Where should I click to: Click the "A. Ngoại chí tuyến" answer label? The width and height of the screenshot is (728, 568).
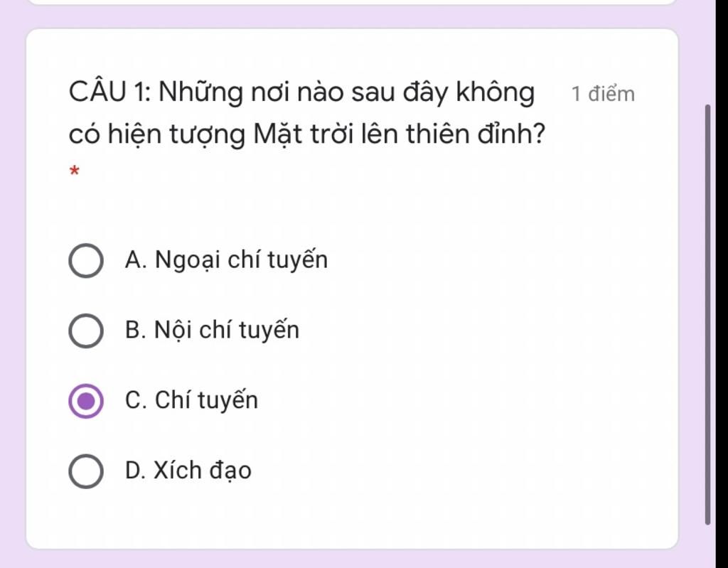coord(226,259)
